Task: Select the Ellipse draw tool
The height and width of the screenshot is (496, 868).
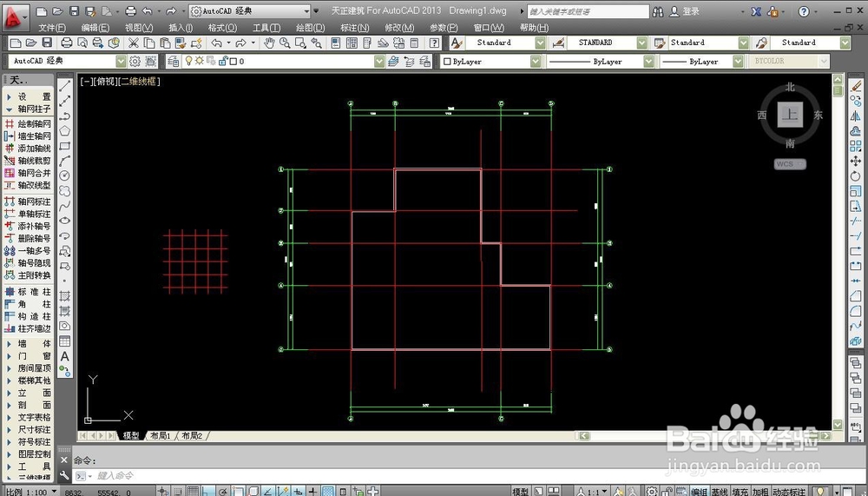Action: coord(65,221)
